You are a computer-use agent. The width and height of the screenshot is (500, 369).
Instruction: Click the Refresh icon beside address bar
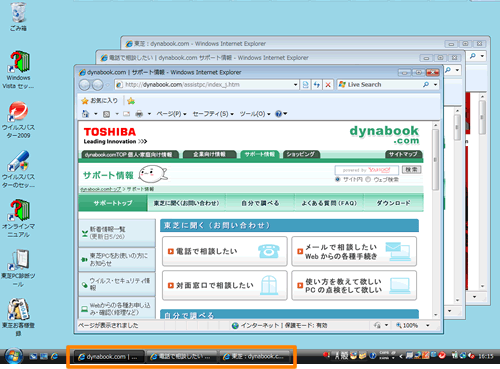click(317, 85)
